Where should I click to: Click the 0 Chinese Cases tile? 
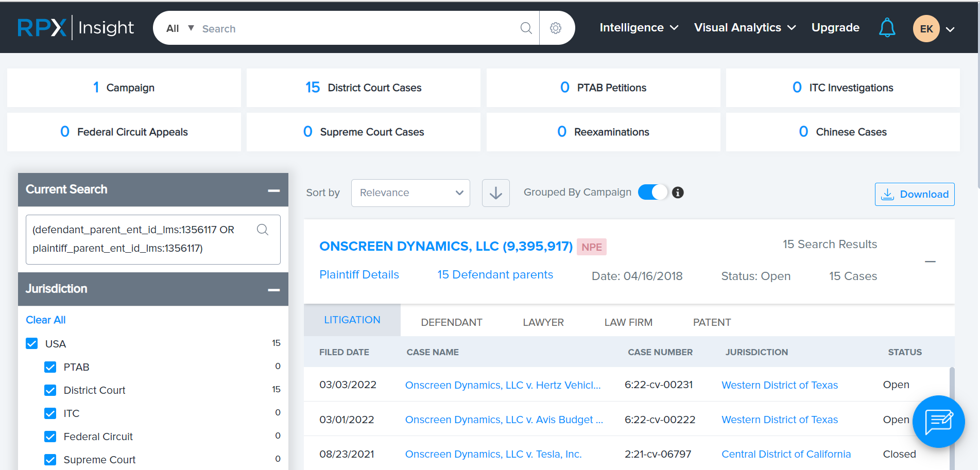coord(843,132)
